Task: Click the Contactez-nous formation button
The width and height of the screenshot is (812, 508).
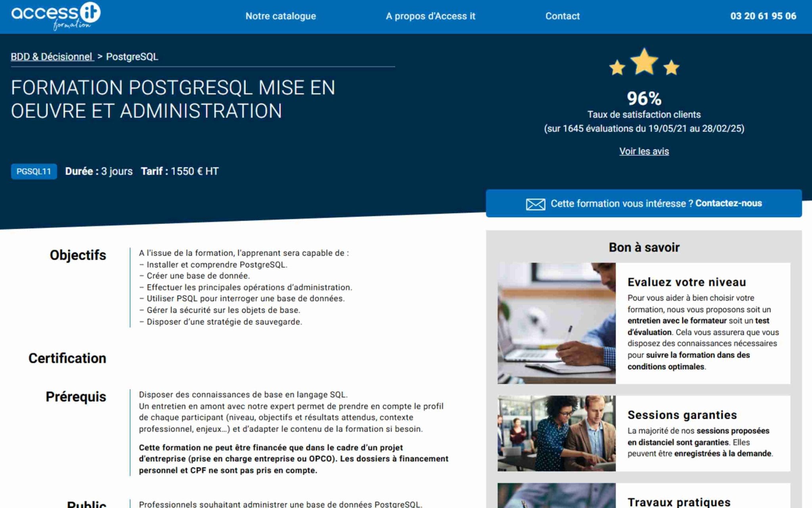Action: [x=644, y=203]
